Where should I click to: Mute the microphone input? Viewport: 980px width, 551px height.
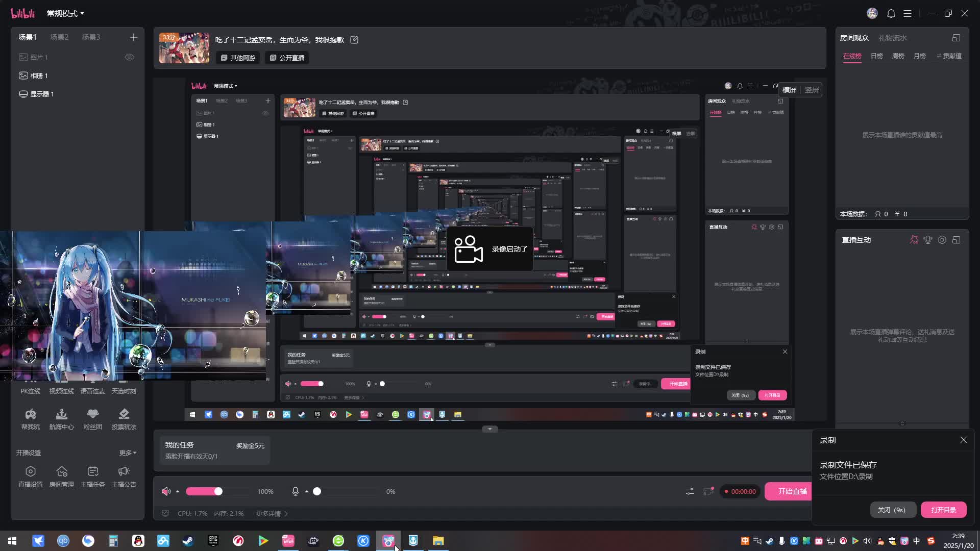295,491
